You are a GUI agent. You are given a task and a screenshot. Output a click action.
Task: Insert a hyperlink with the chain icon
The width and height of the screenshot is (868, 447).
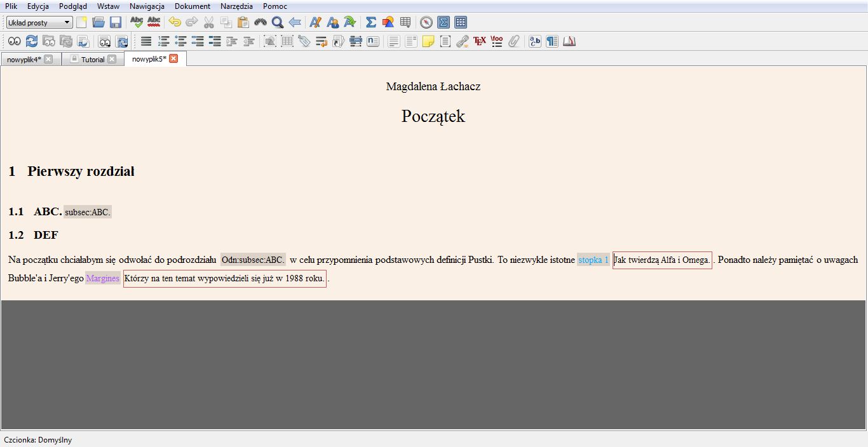coord(463,41)
